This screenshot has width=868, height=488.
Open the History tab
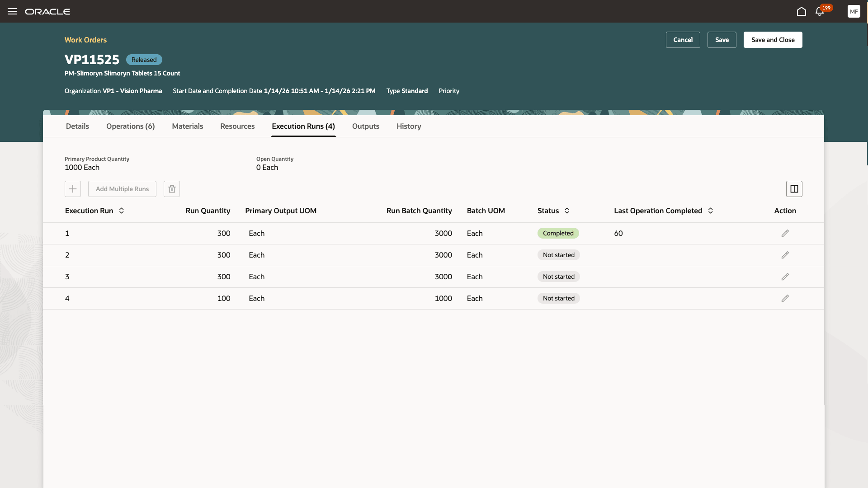[x=409, y=126]
